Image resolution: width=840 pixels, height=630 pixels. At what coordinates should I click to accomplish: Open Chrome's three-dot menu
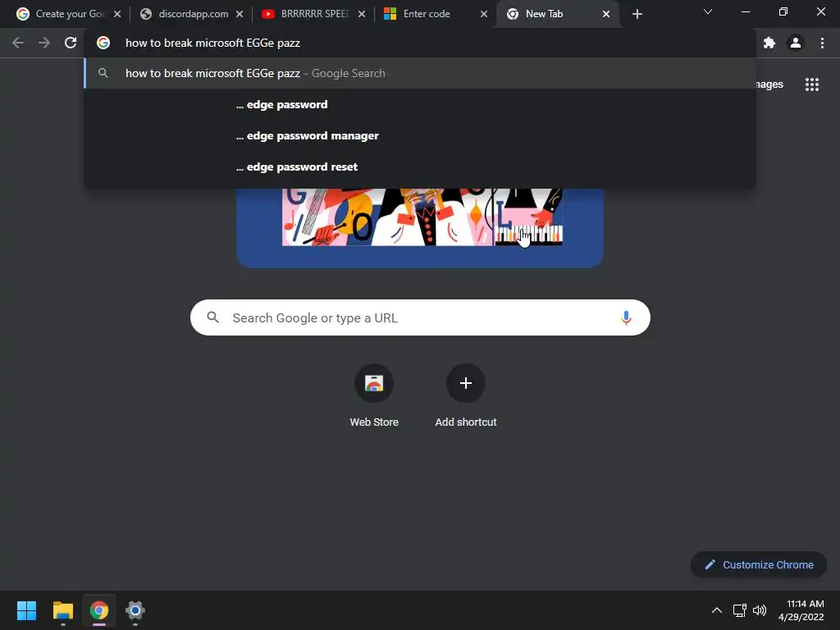coord(822,43)
